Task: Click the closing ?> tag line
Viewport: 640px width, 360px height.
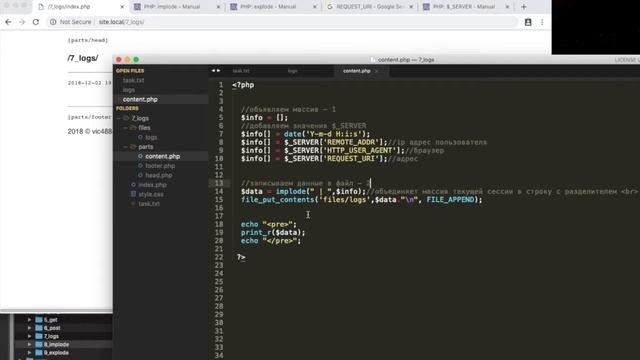Action: (x=241, y=257)
